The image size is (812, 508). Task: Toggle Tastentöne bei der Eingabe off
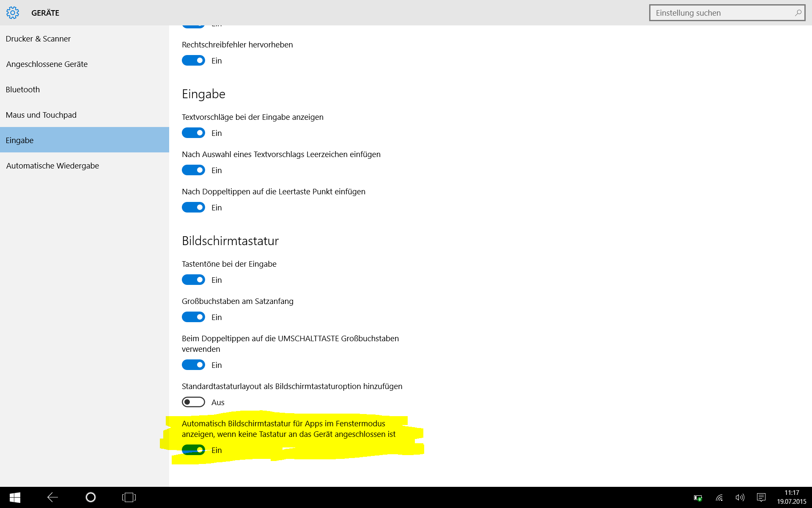(x=193, y=280)
